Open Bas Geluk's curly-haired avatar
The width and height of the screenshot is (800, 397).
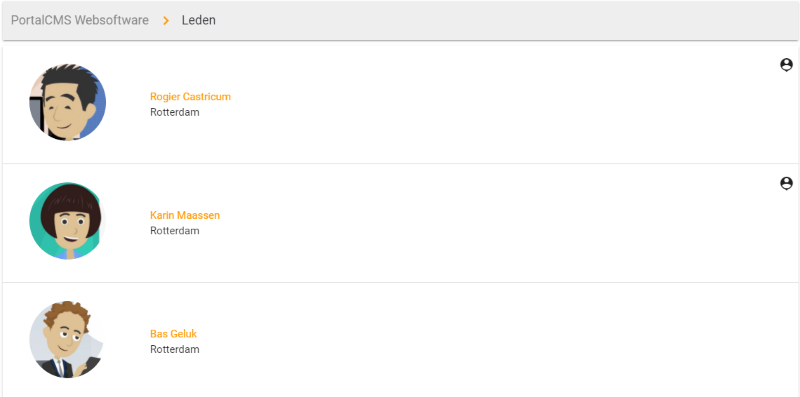point(67,339)
